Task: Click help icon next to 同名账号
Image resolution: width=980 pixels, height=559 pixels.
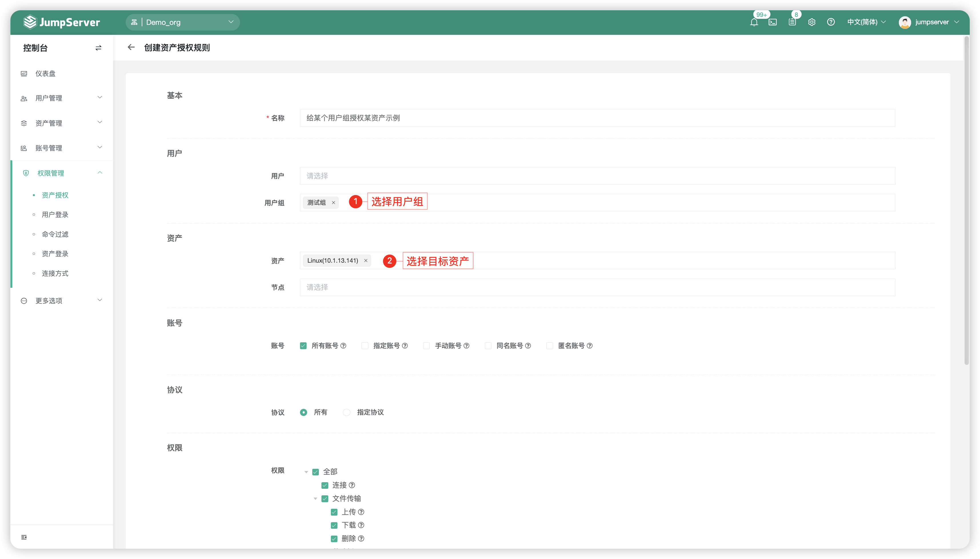Action: point(528,345)
